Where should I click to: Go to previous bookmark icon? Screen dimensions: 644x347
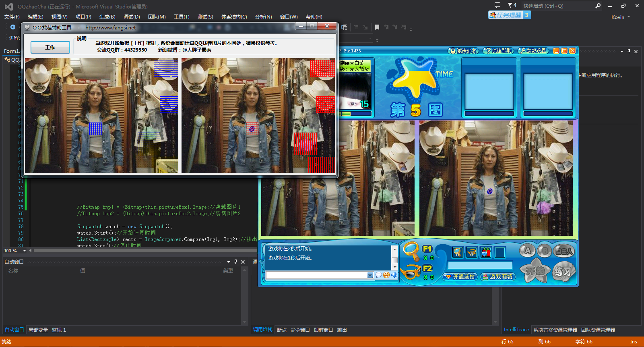(x=386, y=27)
